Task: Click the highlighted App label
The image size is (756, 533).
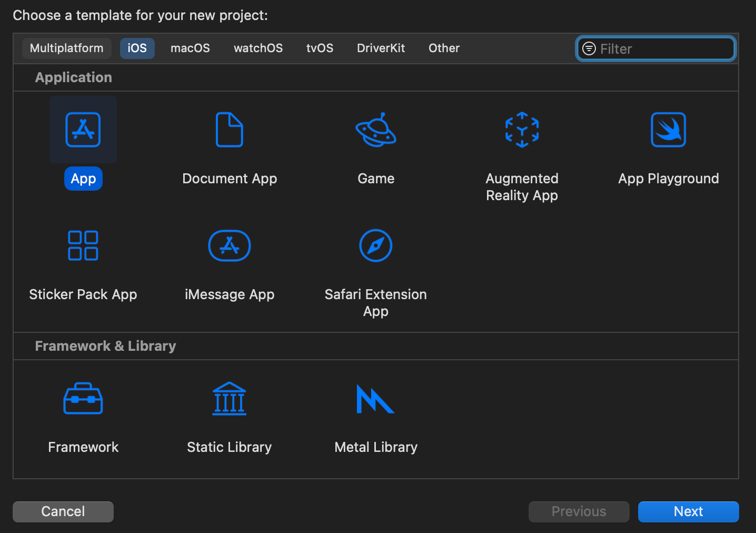Action: click(83, 179)
